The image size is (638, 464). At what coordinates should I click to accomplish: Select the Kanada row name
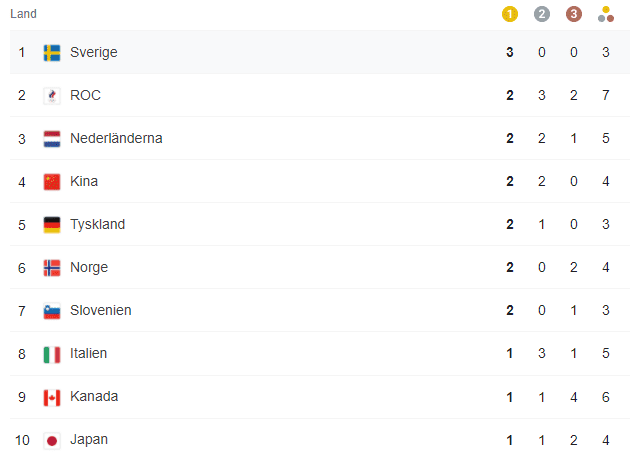click(x=94, y=396)
